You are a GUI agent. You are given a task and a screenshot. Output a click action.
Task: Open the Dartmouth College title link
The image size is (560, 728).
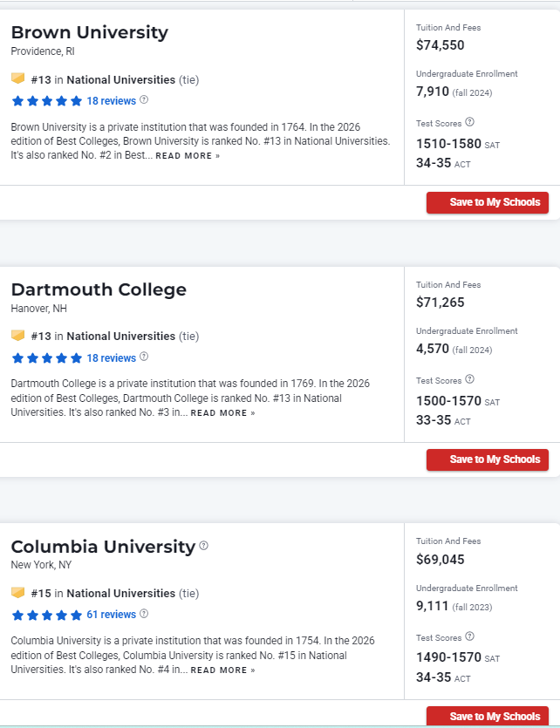tap(99, 289)
